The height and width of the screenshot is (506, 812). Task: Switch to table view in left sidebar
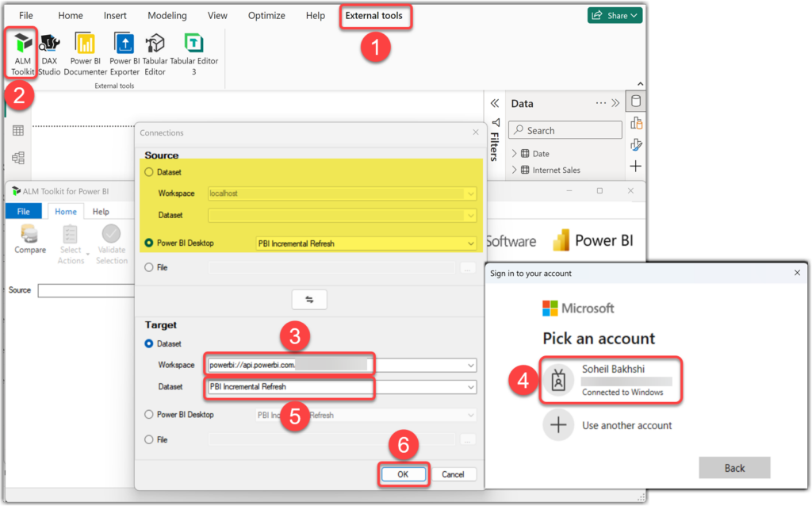[18, 131]
